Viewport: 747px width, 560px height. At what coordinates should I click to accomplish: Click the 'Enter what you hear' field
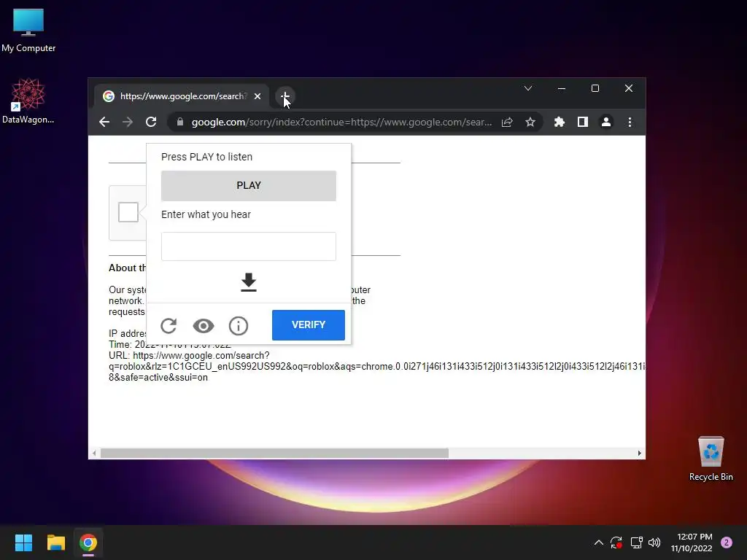pyautogui.click(x=249, y=246)
